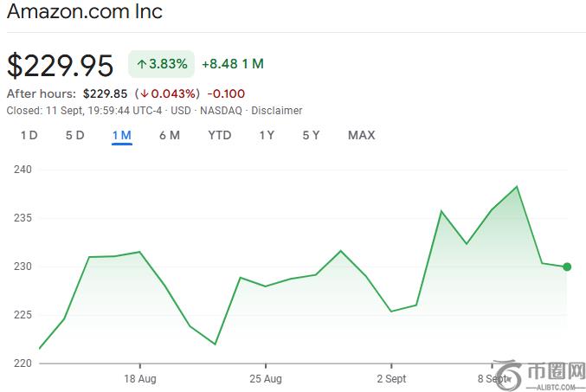The image size is (586, 392).
Task: Click the 18 Aug date label
Action: 140,379
